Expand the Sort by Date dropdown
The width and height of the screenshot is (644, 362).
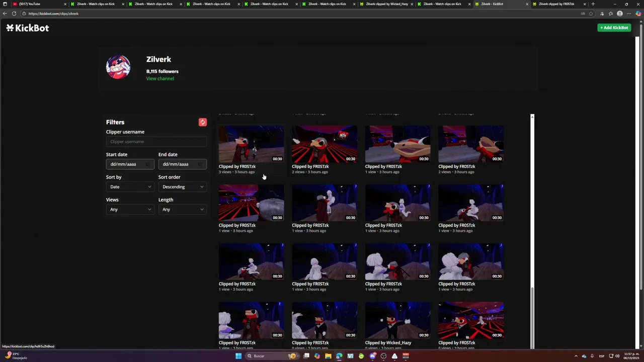tap(130, 187)
